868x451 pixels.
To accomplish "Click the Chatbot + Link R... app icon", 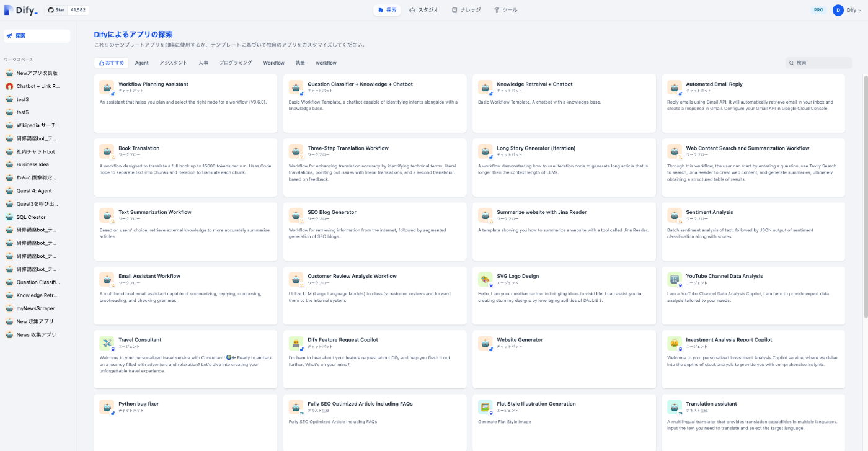I will click(x=9, y=86).
